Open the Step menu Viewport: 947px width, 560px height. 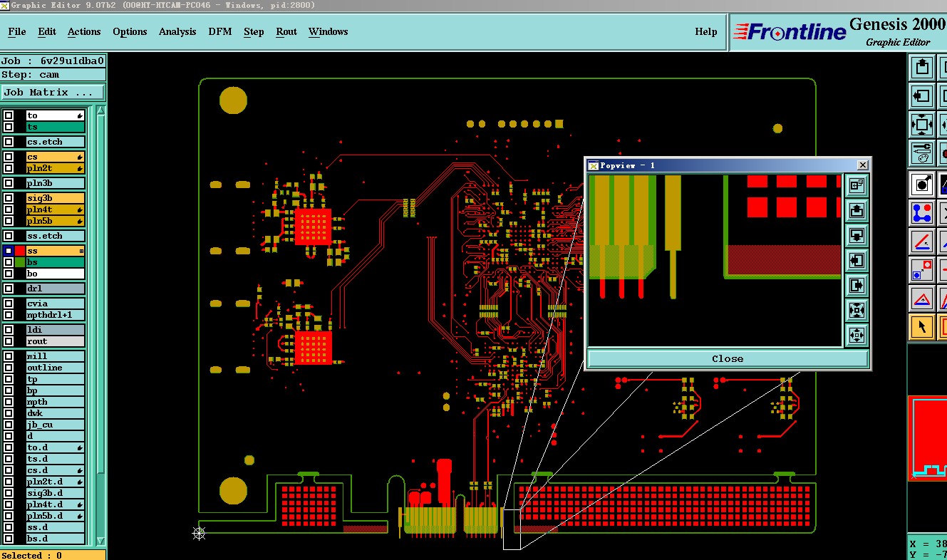[x=254, y=31]
